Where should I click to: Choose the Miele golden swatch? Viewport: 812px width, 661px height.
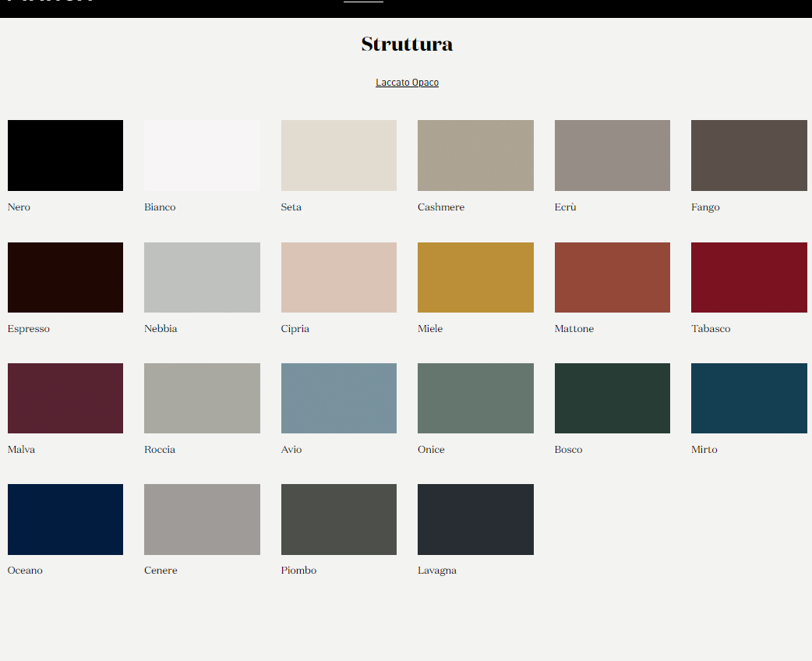[475, 277]
